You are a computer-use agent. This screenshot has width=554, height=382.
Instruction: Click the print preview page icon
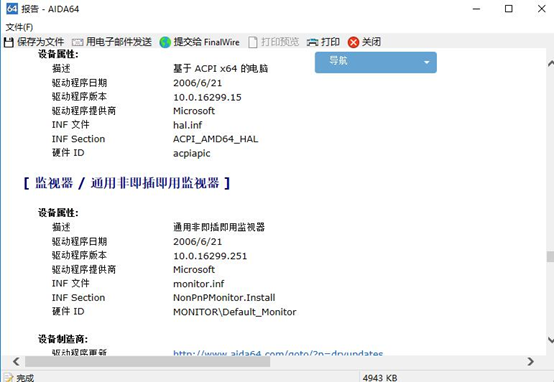253,42
